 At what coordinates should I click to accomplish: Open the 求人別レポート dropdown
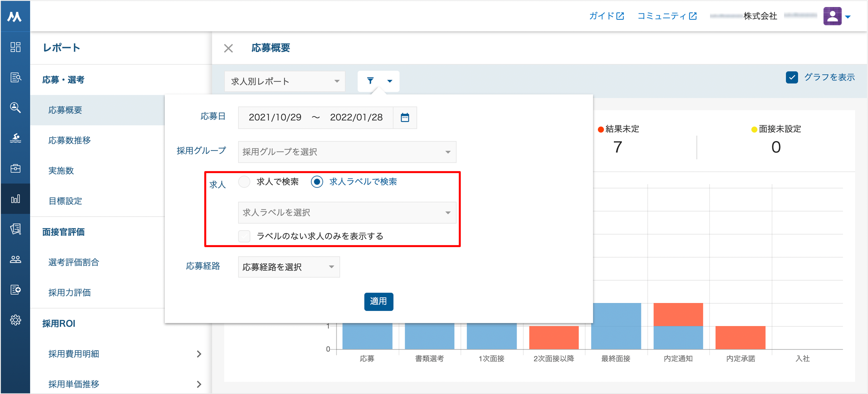(285, 81)
